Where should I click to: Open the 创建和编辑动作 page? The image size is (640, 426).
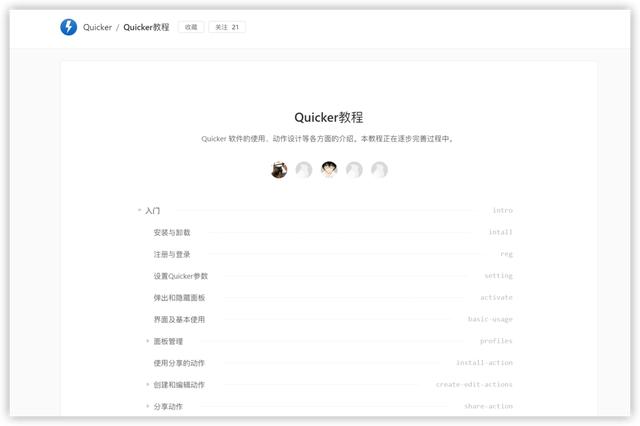point(179,385)
